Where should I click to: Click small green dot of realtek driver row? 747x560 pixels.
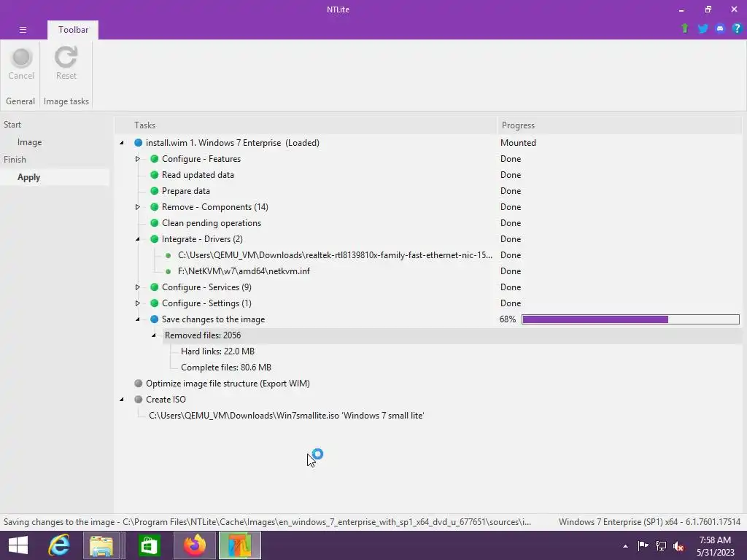[x=169, y=255]
